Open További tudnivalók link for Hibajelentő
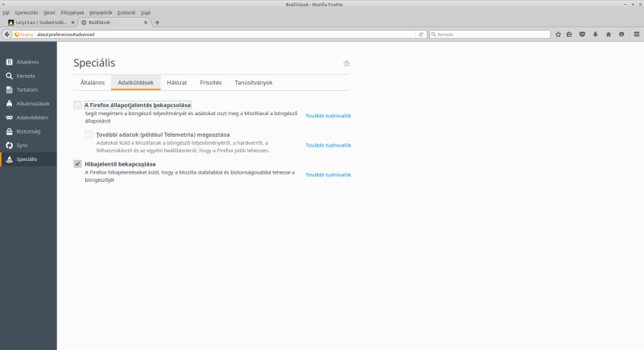The image size is (644, 350). (x=328, y=175)
